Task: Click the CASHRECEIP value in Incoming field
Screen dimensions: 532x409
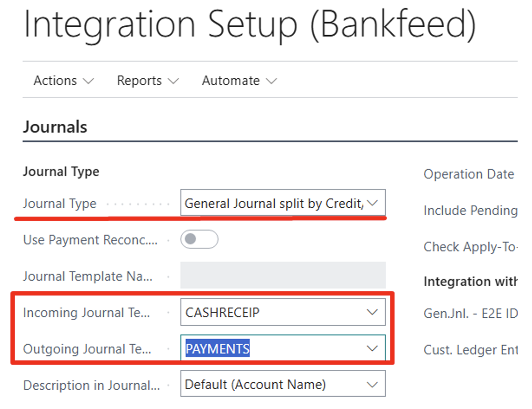Action: click(222, 312)
